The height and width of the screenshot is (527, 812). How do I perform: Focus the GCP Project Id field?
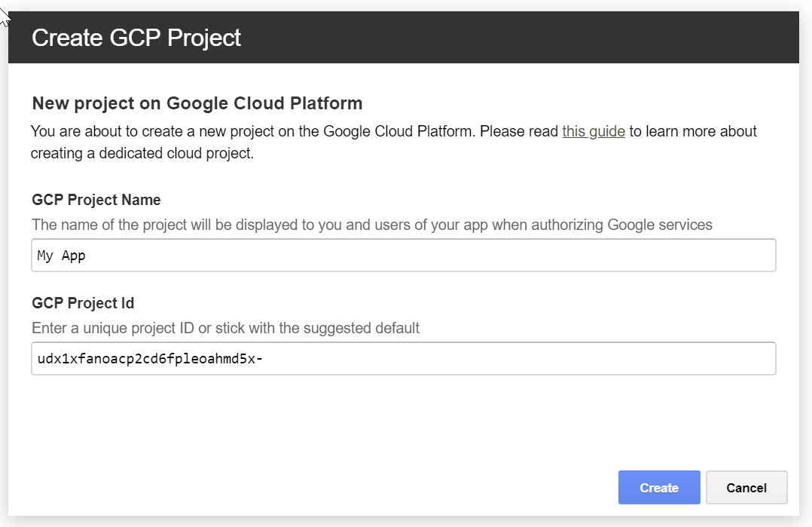click(404, 358)
